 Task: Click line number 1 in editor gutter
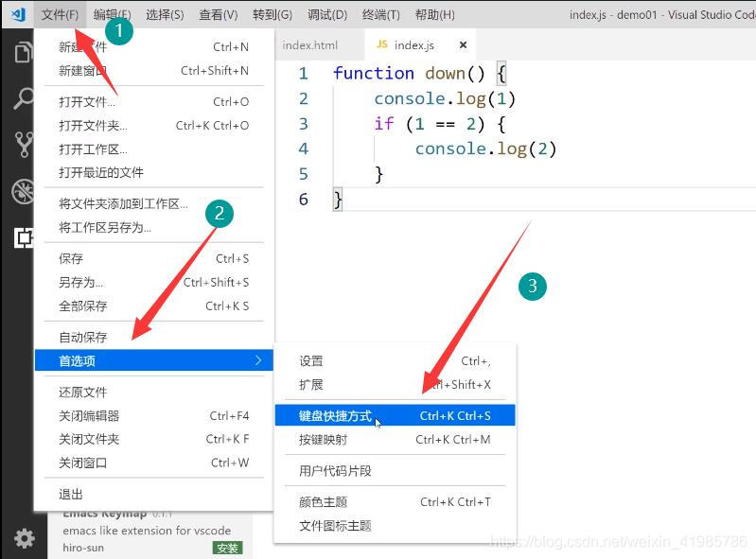(x=304, y=73)
